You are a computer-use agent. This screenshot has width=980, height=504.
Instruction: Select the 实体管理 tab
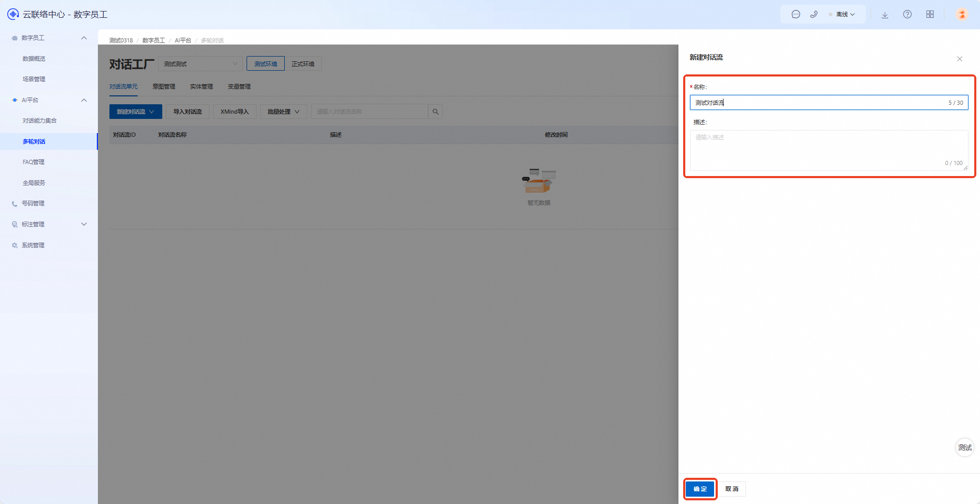tap(202, 86)
